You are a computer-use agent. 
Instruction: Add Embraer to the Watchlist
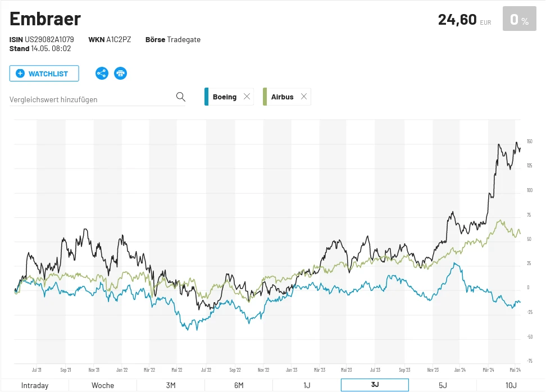click(x=44, y=74)
